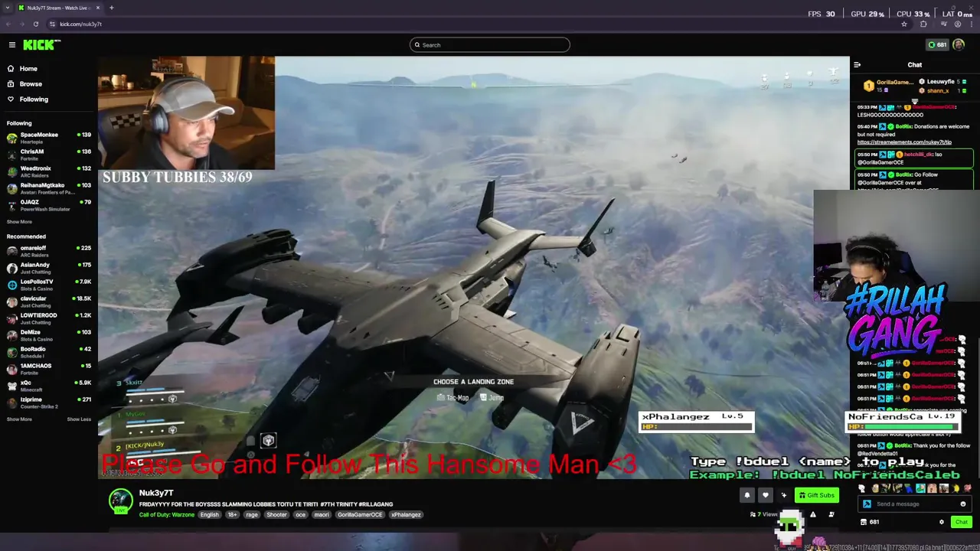The image size is (980, 551).
Task: Open the DeMize recommended channel
Action: tap(48, 335)
